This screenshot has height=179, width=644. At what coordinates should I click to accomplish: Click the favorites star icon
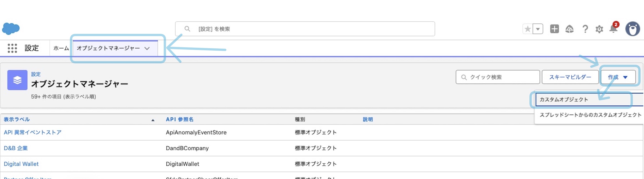pyautogui.click(x=528, y=29)
